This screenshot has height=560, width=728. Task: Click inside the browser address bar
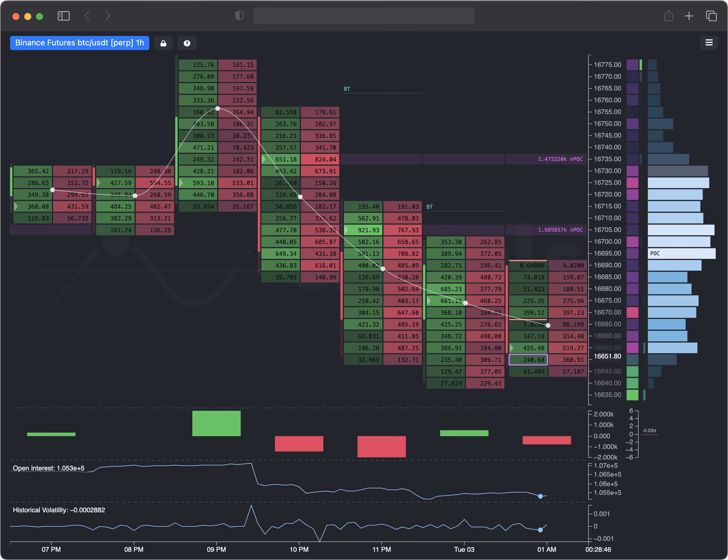[364, 16]
